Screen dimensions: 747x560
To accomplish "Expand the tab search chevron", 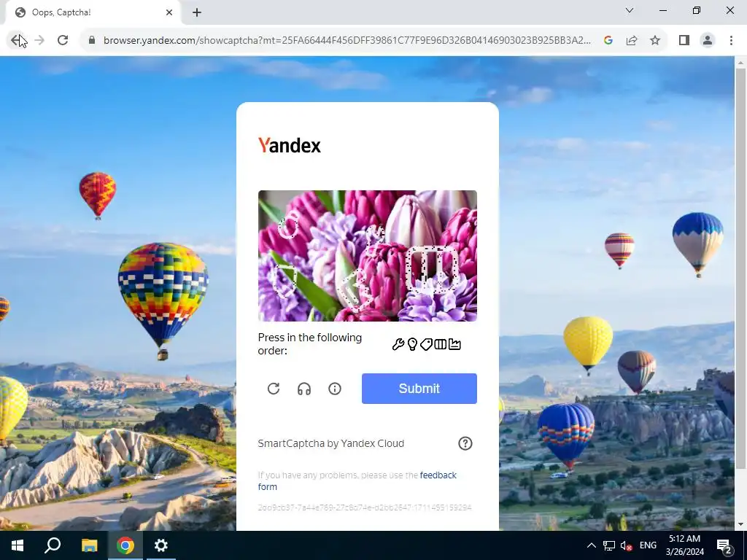I will point(630,10).
